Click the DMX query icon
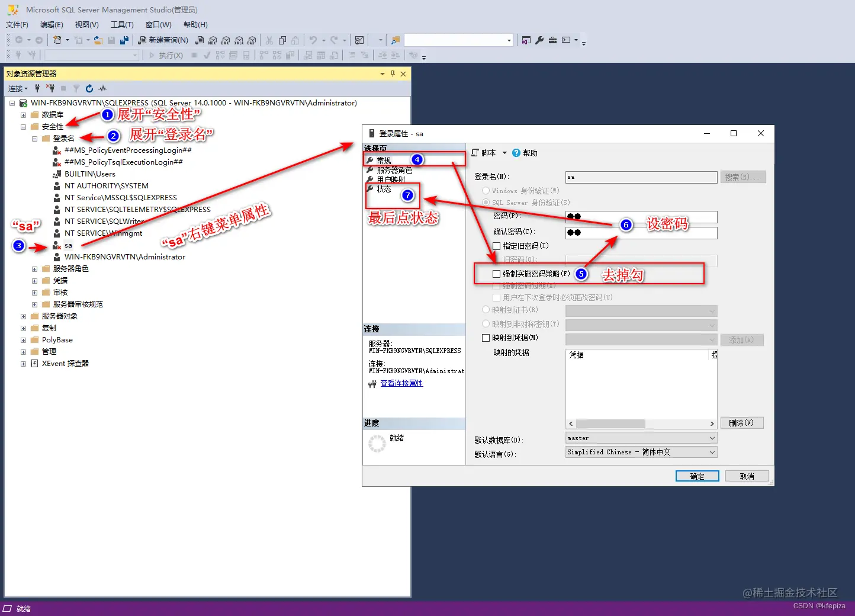Viewport: 855px width, 616px height. [226, 40]
